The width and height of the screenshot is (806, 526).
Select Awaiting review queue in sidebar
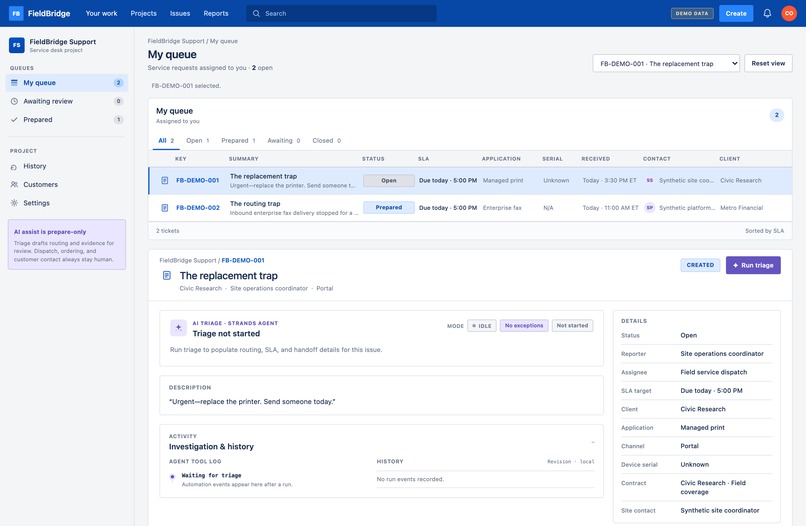(66, 101)
